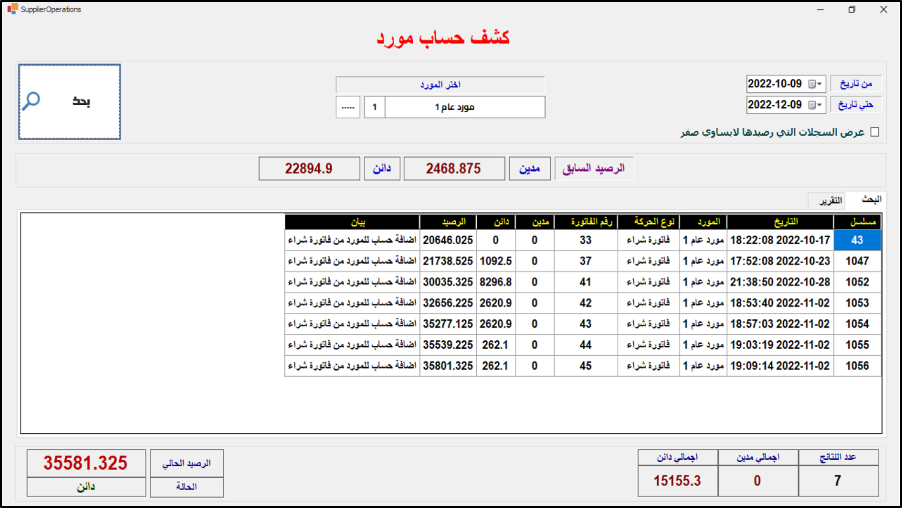The height and width of the screenshot is (508, 902).
Task: Open supplier browse button with dots
Action: pyautogui.click(x=347, y=107)
